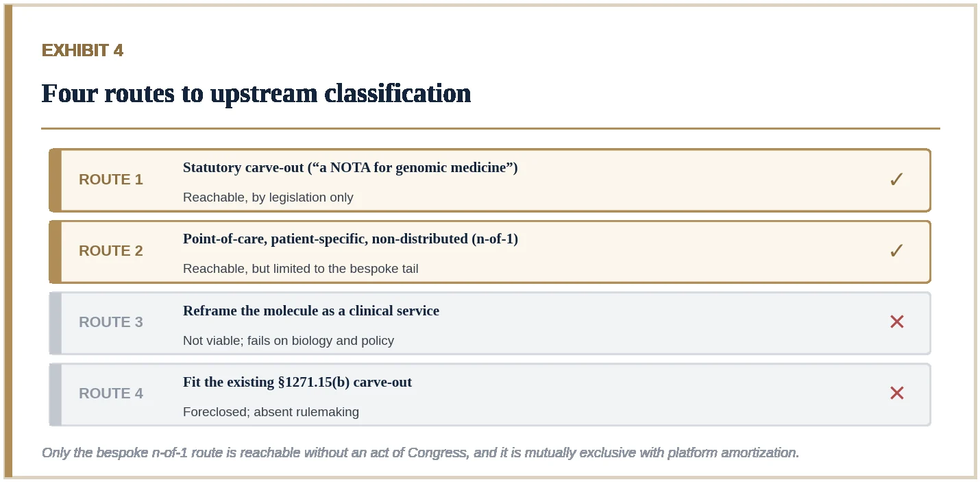The width and height of the screenshot is (980, 482).
Task: Click Fit the existing §1271.15(b) carve-out heading
Action: tap(297, 382)
